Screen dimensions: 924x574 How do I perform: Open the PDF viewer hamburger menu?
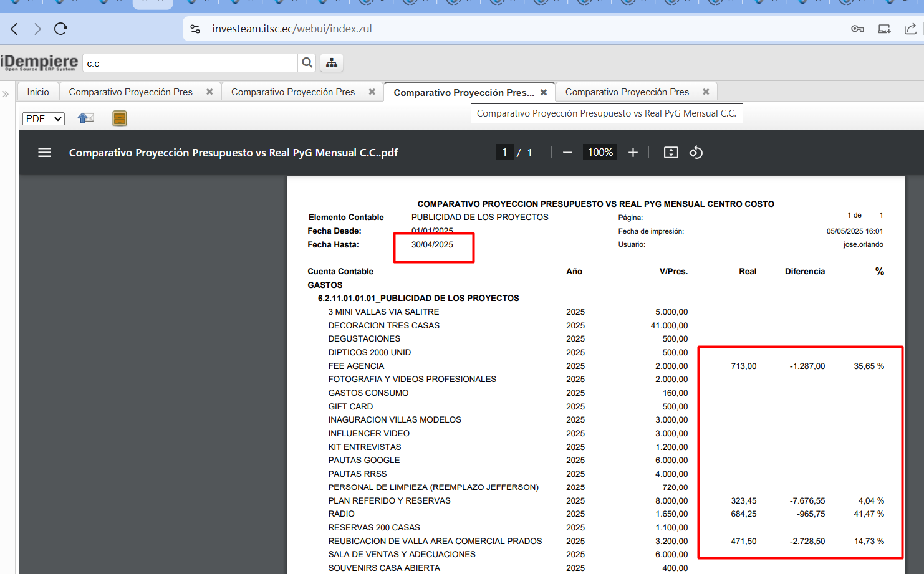(x=44, y=153)
